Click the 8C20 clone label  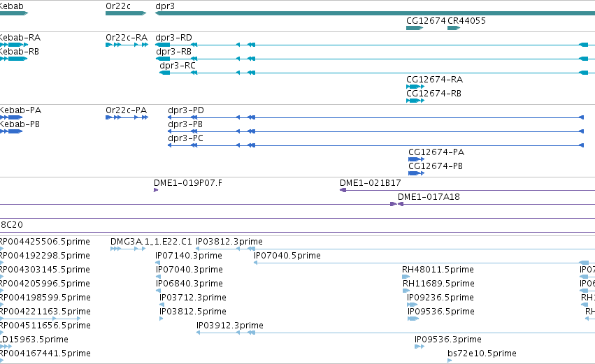tap(11, 225)
